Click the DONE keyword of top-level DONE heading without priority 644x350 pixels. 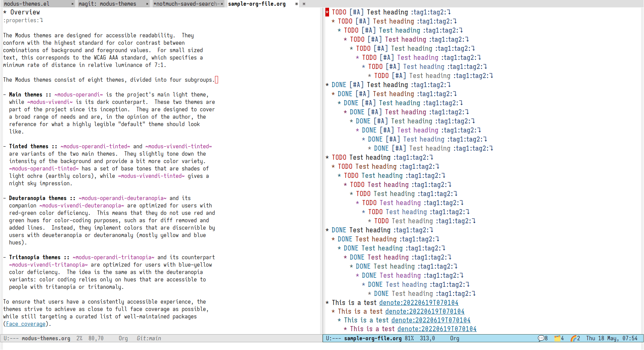click(339, 230)
